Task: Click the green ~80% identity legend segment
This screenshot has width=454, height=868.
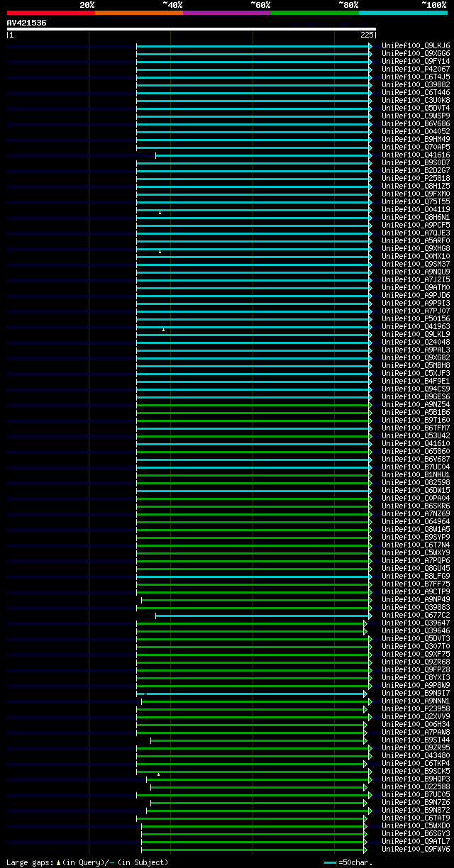Action: pyautogui.click(x=315, y=13)
